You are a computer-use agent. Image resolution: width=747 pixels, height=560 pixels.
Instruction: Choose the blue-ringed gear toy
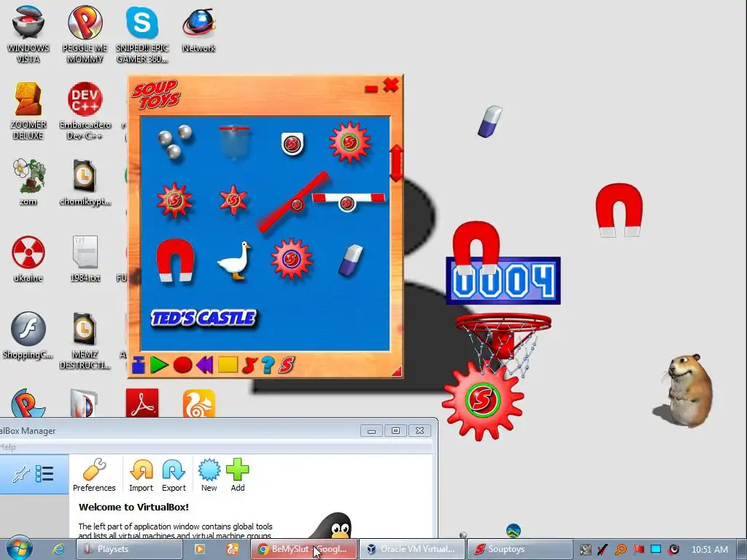291,259
